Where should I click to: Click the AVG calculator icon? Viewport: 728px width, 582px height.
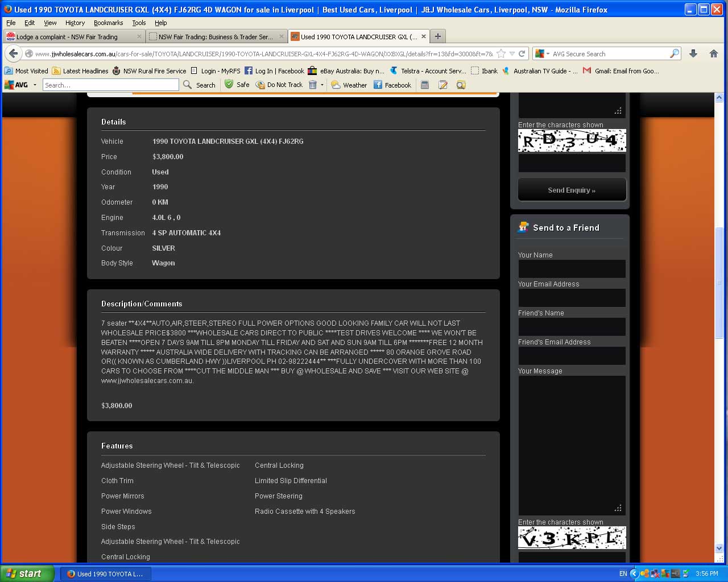coord(424,85)
